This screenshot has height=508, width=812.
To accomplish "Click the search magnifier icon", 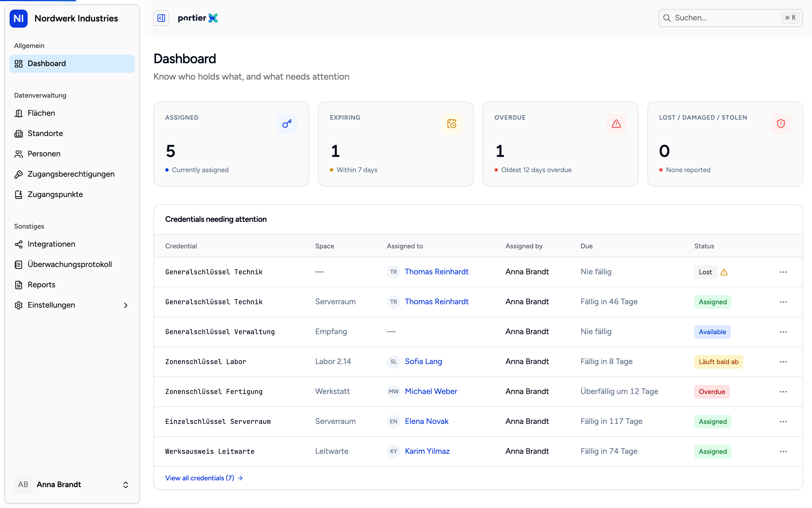I will [667, 18].
